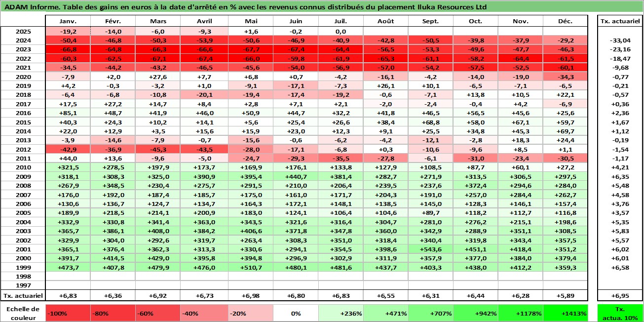Click the overall actuarial rate +6,95
Screen dimensions: 644x322
coord(620,295)
